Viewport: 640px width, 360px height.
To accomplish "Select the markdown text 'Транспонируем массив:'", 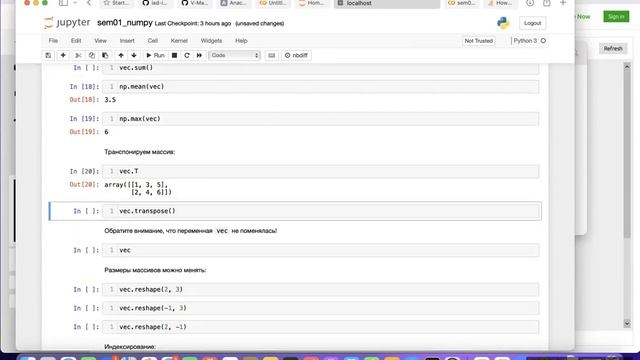I will tap(140, 152).
